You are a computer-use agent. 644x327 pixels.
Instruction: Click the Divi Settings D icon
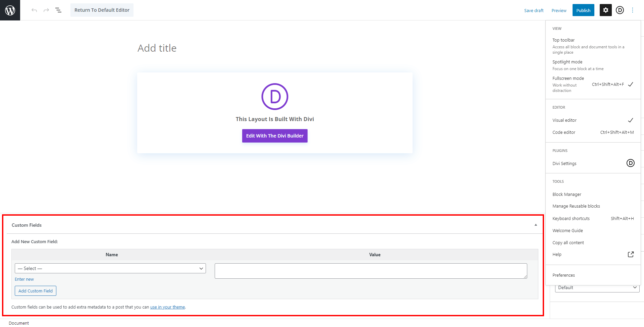[630, 163]
